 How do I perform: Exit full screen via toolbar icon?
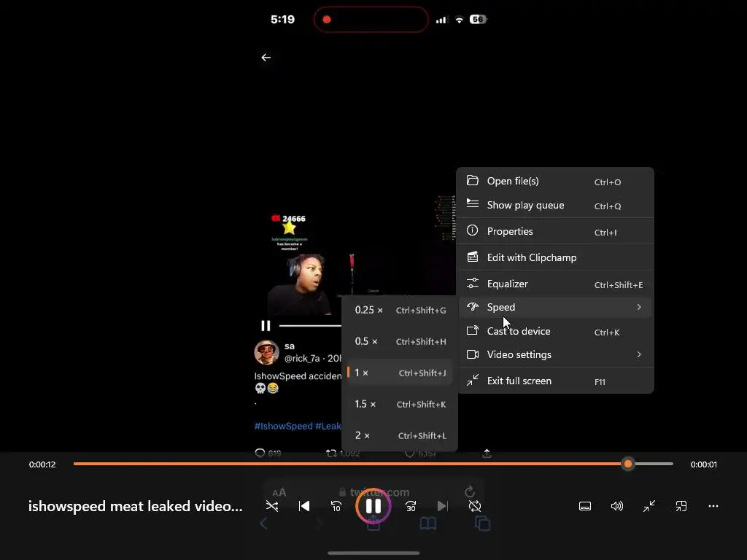coord(649,506)
